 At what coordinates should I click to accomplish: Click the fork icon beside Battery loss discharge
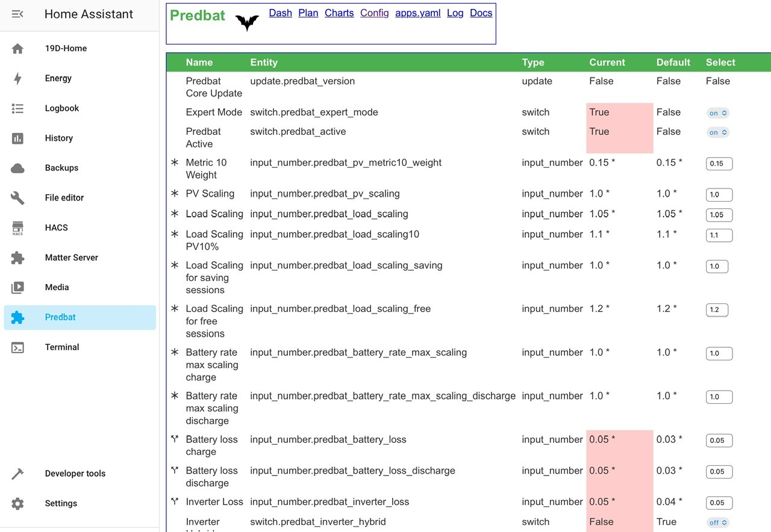(175, 471)
